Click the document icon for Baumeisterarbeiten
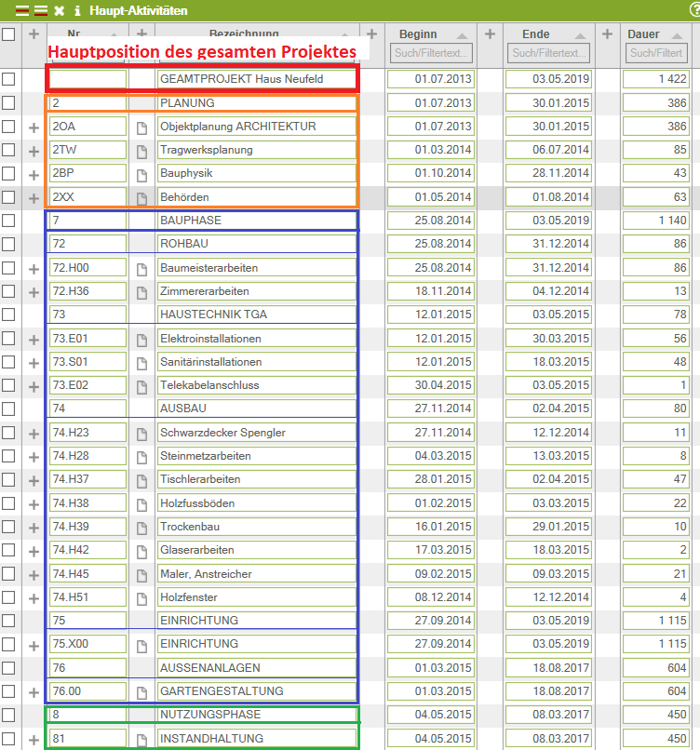The image size is (700, 750). point(142,269)
